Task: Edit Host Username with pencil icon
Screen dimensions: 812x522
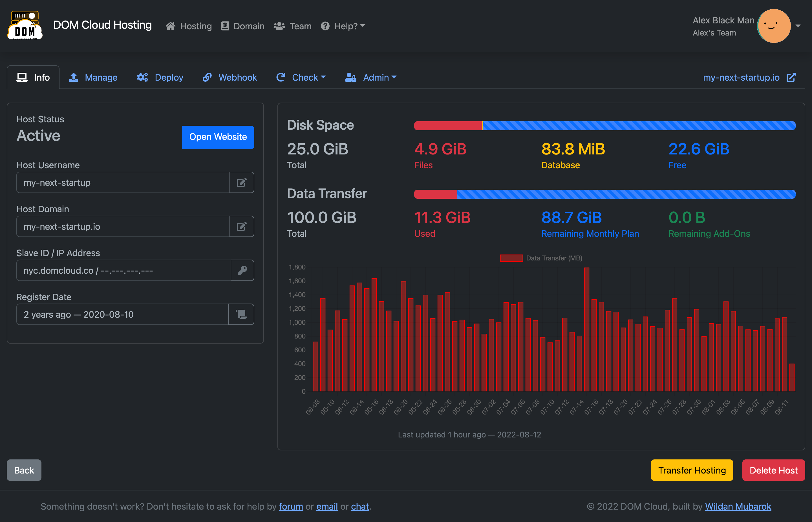Action: coord(242,182)
